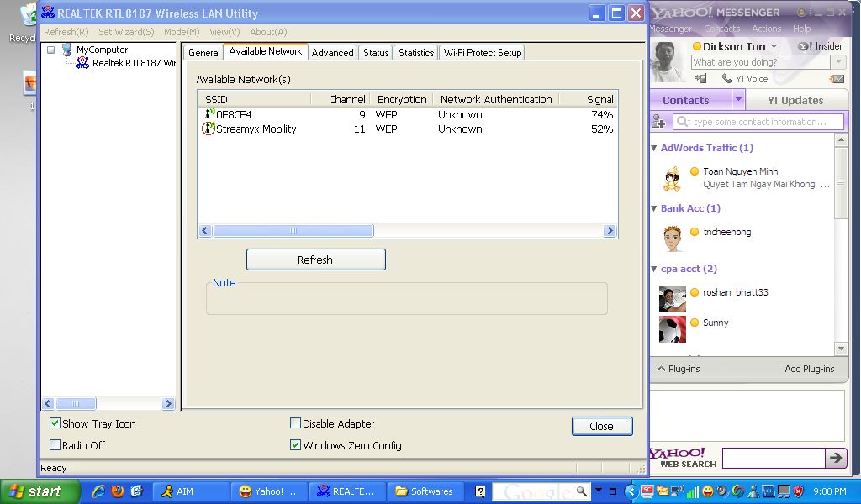861x504 pixels.
Task: Switch to the Advanced tab
Action: 332,53
